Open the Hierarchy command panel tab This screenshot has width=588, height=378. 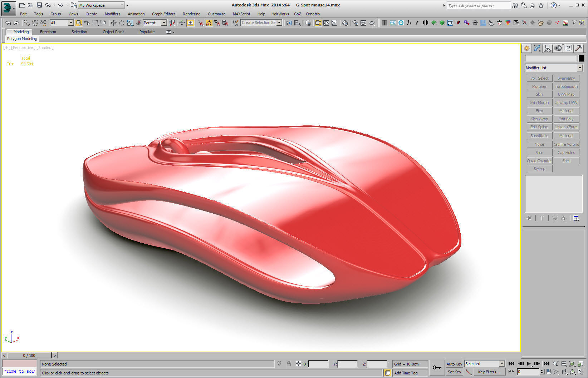coord(547,48)
